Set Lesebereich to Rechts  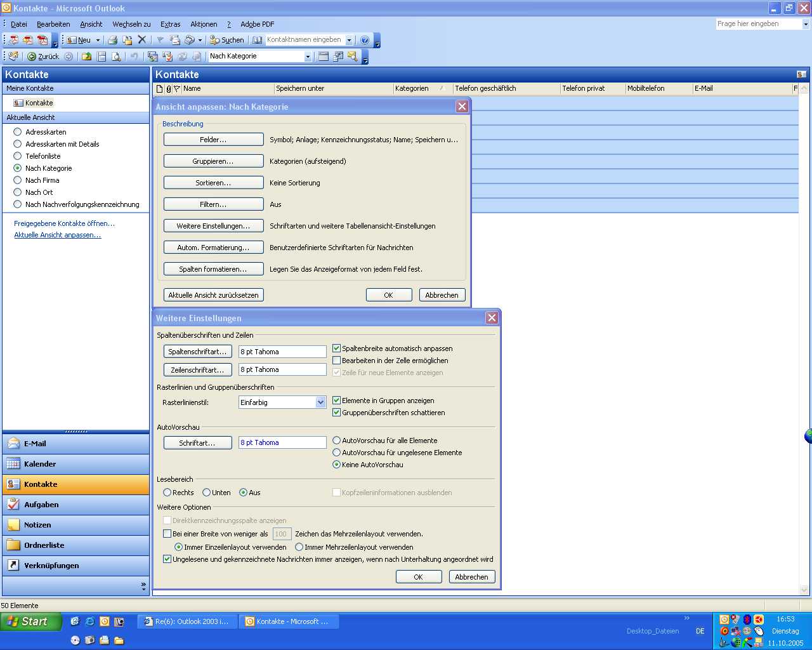(x=167, y=493)
